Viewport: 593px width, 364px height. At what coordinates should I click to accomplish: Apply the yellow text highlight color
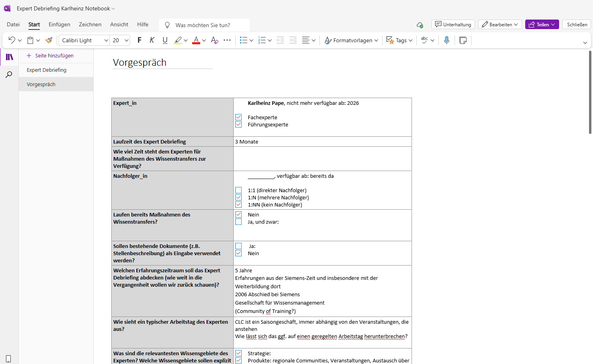(178, 40)
